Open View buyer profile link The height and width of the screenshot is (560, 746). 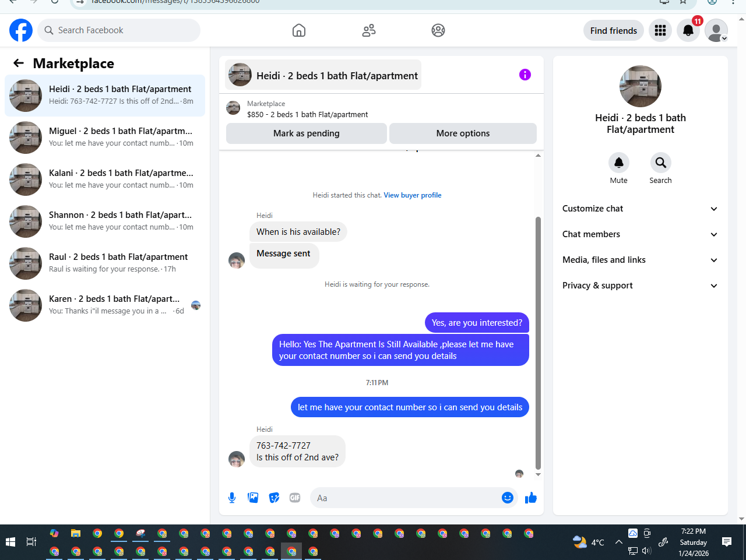coord(413,195)
